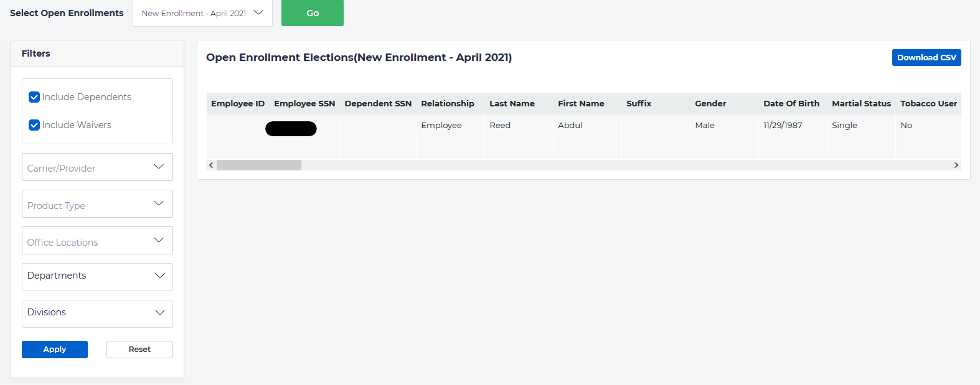This screenshot has width=980, height=385.
Task: Click the Select Open Enrollments label
Action: coord(67,13)
